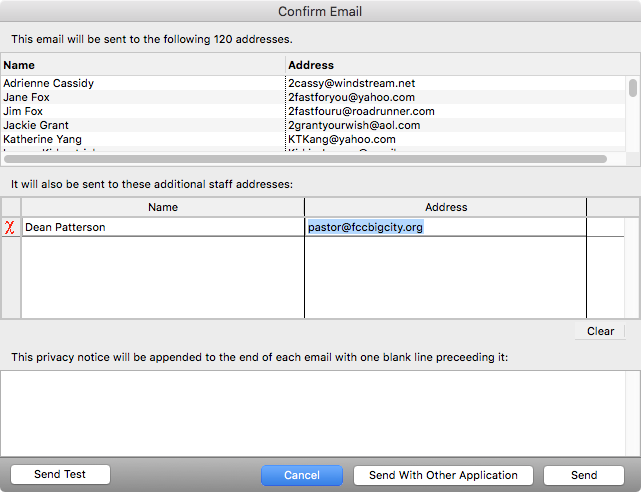Screen dimensions: 641x492
Task: Clear the additional staff addresses list
Action: pos(600,331)
